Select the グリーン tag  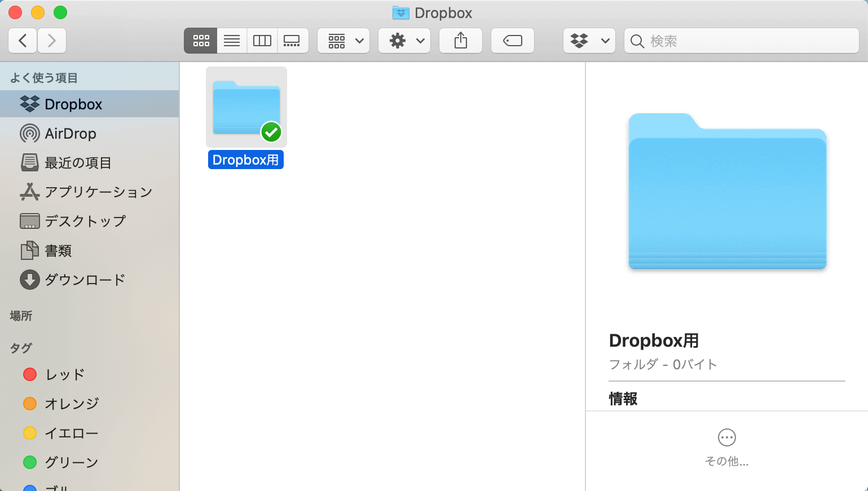(90, 462)
